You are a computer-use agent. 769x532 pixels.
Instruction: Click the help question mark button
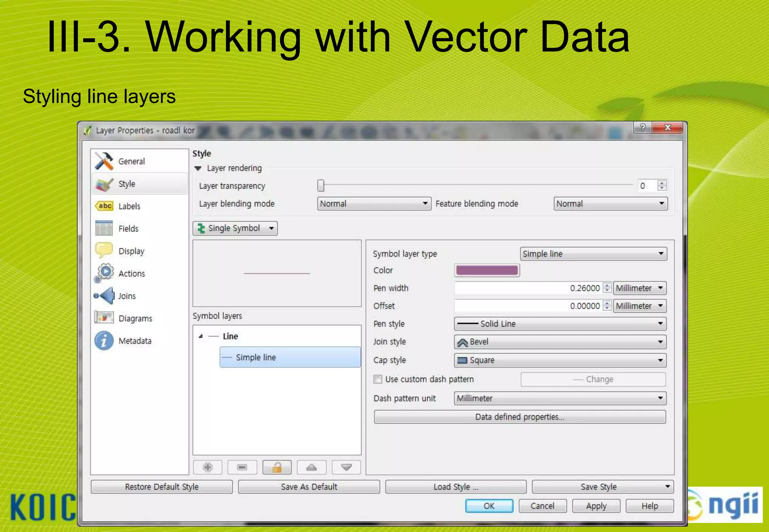click(643, 128)
